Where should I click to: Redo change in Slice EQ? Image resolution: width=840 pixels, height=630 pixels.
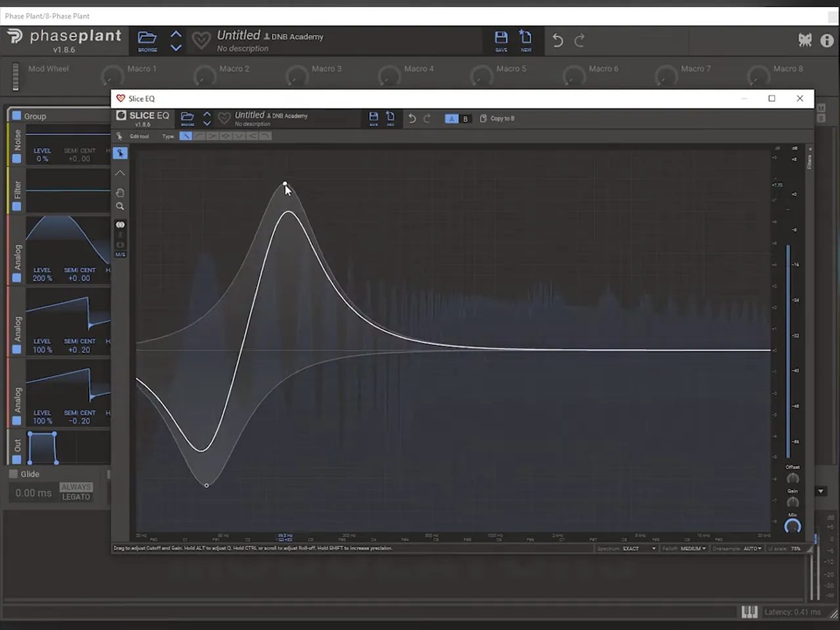[x=427, y=118]
